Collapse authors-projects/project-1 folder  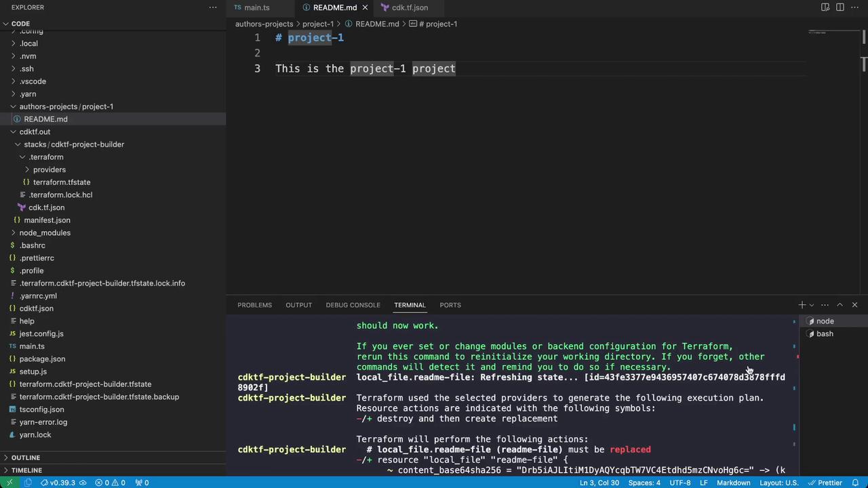pyautogui.click(x=66, y=106)
